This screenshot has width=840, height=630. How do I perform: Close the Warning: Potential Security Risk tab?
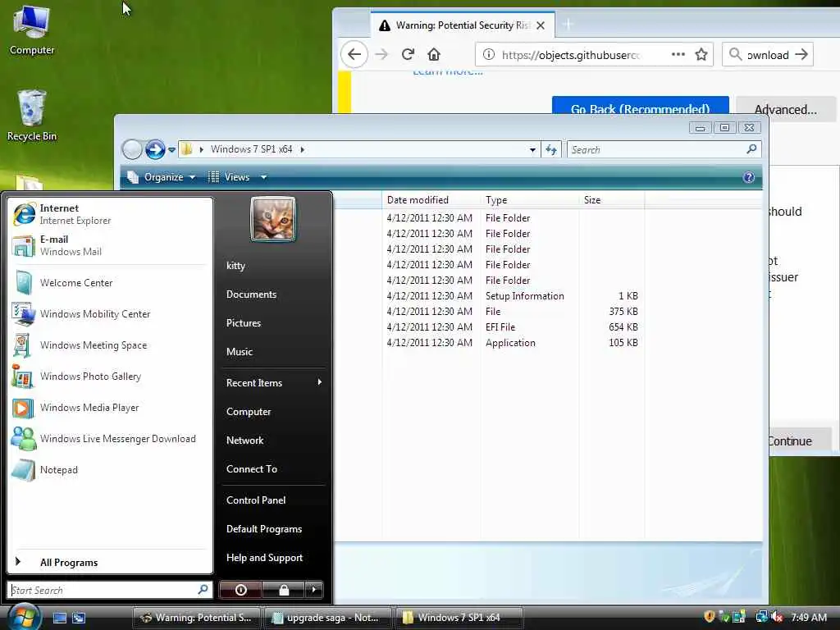[541, 25]
